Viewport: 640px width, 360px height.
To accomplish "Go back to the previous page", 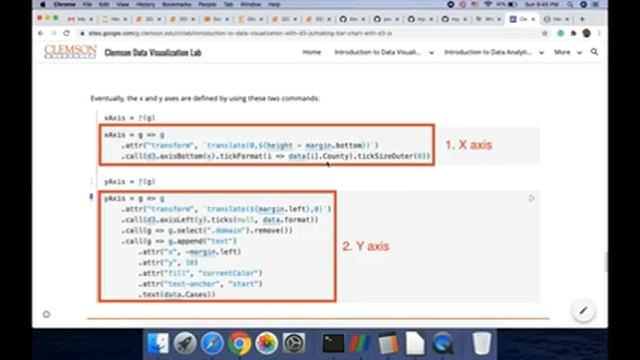I will point(40,33).
